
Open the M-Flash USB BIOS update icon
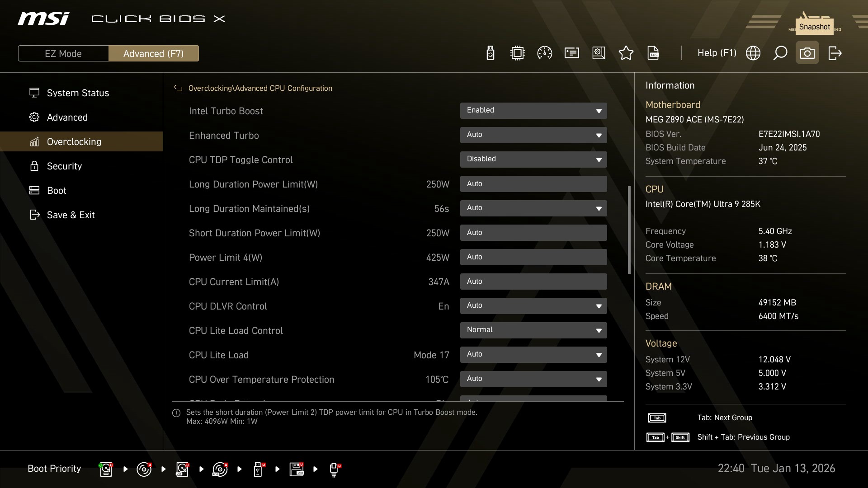click(490, 53)
